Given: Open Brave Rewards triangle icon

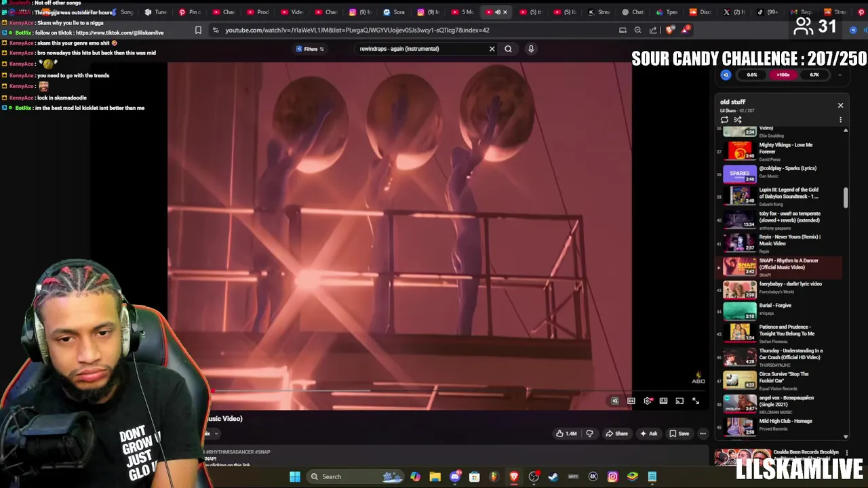Looking at the screenshot, I should [x=686, y=29].
